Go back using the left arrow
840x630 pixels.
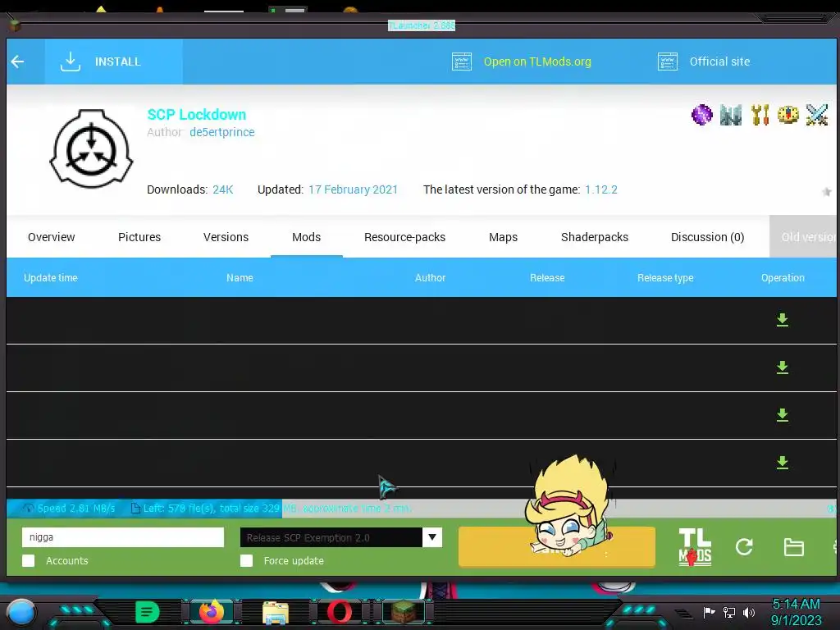click(x=18, y=62)
